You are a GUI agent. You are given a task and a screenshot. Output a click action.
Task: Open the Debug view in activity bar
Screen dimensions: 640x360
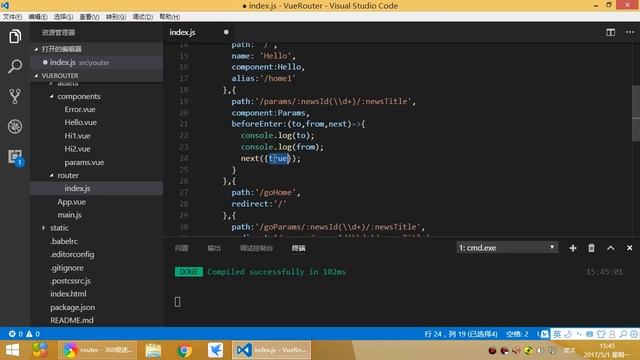(15, 127)
